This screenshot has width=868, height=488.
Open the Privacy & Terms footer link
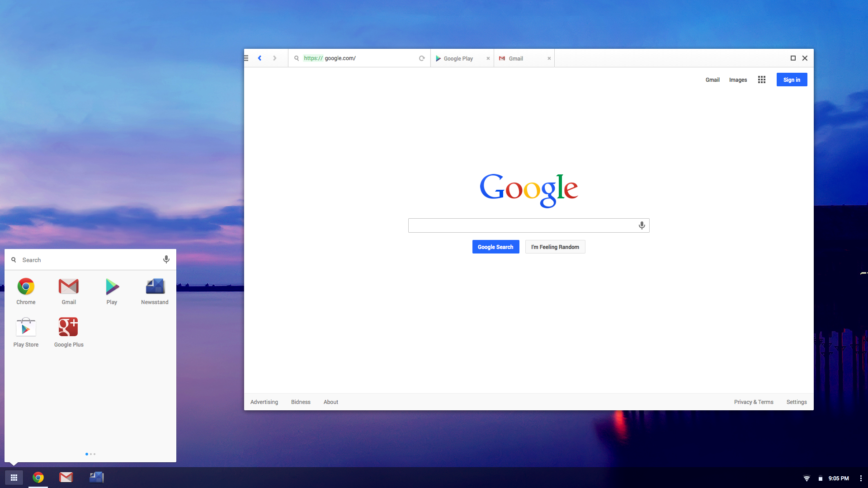[754, 402]
